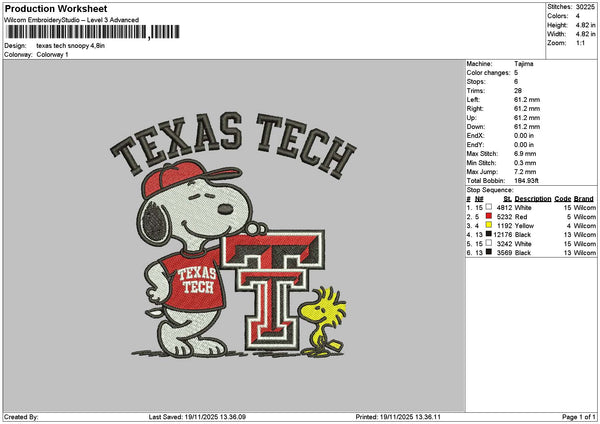The image size is (600, 424).
Task: Click the 'Brand' column header
Action: tap(584, 199)
